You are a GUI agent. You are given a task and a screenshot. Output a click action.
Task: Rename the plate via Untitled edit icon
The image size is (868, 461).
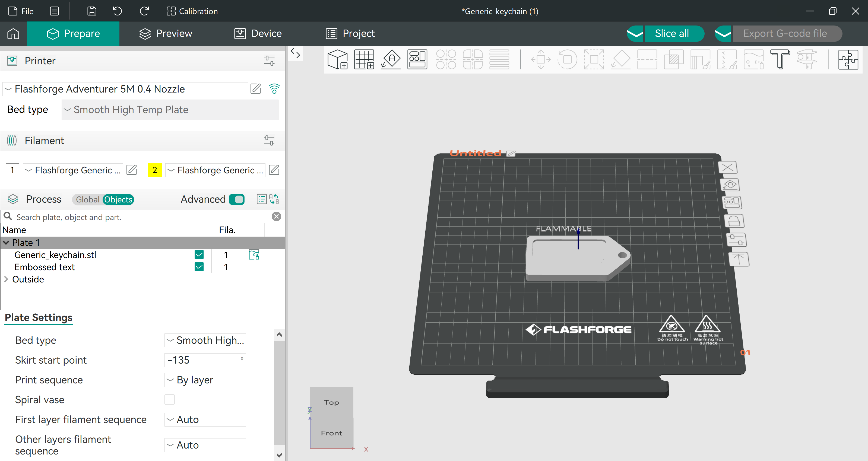coord(511,153)
